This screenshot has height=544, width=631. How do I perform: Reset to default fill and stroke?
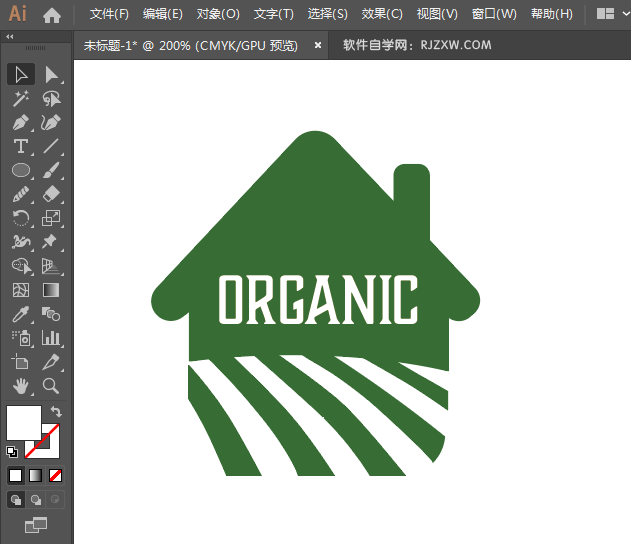click(x=12, y=452)
